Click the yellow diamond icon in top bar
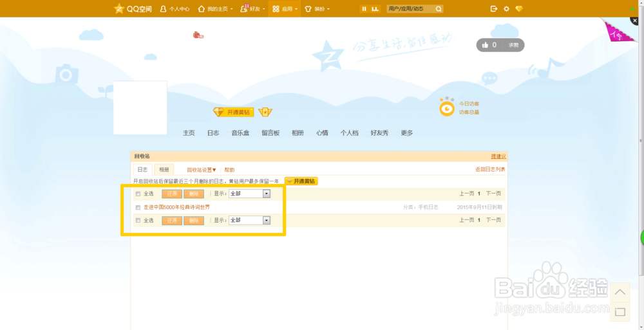 [518, 8]
